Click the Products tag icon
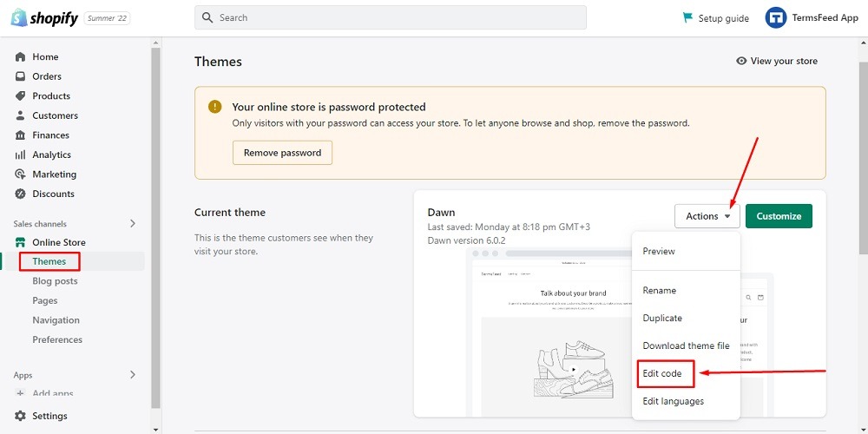This screenshot has width=868, height=434. (x=21, y=95)
